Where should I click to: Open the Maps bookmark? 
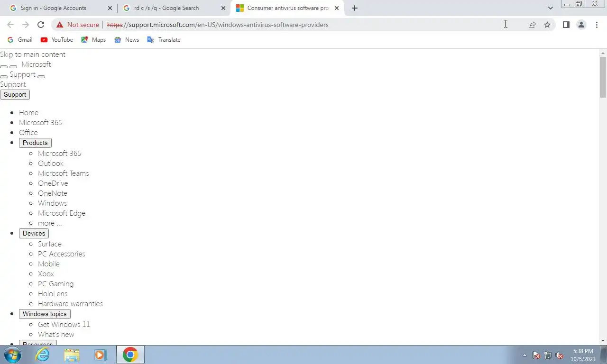click(x=93, y=40)
